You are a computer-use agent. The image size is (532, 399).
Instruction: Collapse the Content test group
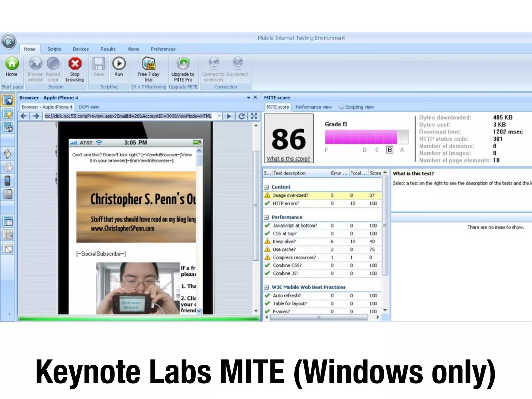tap(266, 187)
